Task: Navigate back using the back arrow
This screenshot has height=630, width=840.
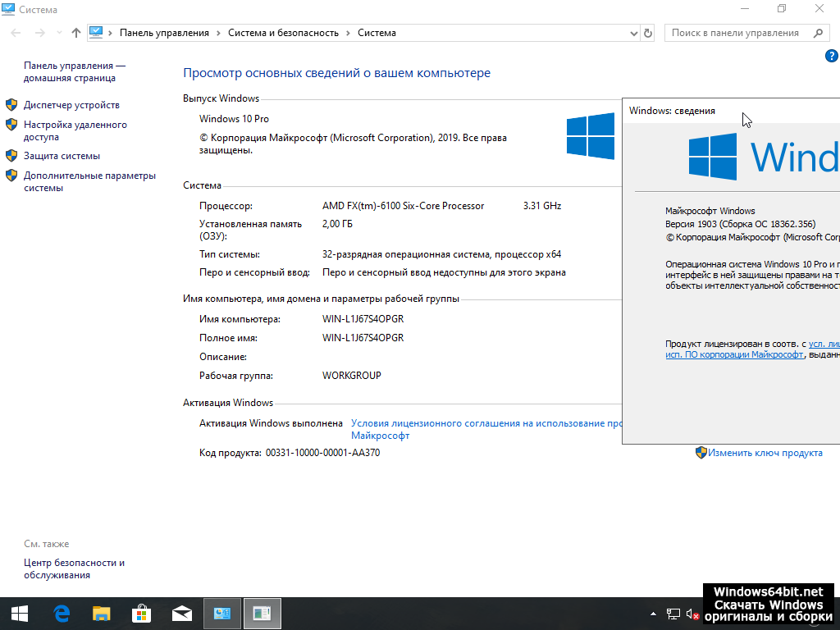Action: 16,33
